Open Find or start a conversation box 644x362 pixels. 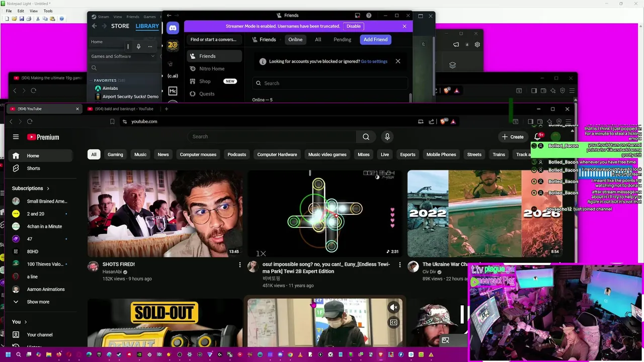coord(213,40)
